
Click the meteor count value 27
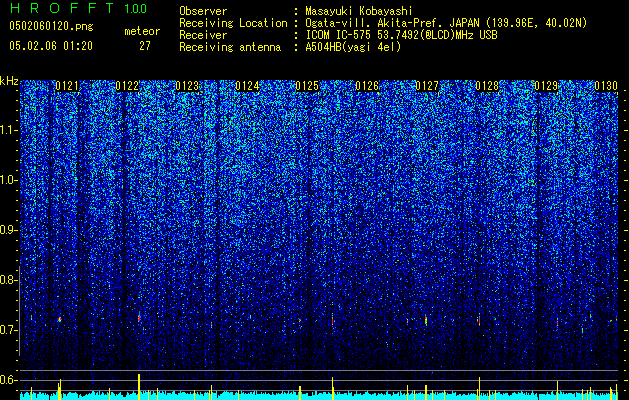tap(145, 46)
